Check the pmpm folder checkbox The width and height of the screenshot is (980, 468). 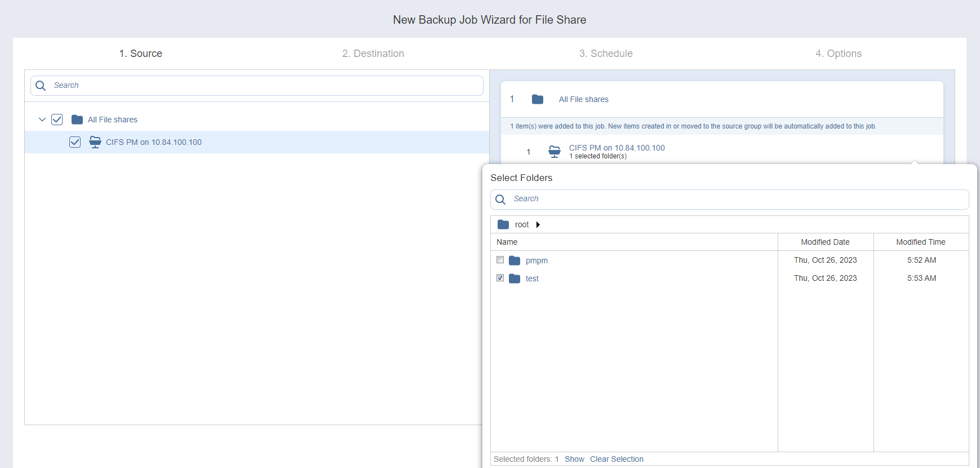click(500, 260)
